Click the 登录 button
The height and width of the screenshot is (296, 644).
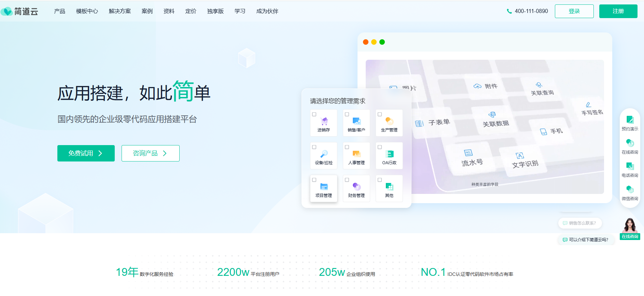(x=574, y=11)
